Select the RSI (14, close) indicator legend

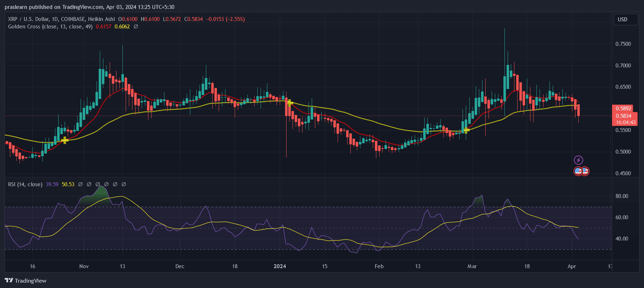[25, 184]
